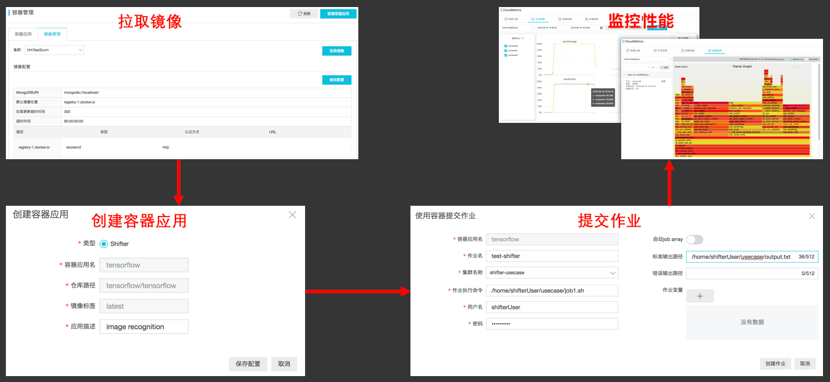Viewport: 830px width, 382px height.
Task: Click the 作业执行命令 field with job1.sh path
Action: coord(552,290)
